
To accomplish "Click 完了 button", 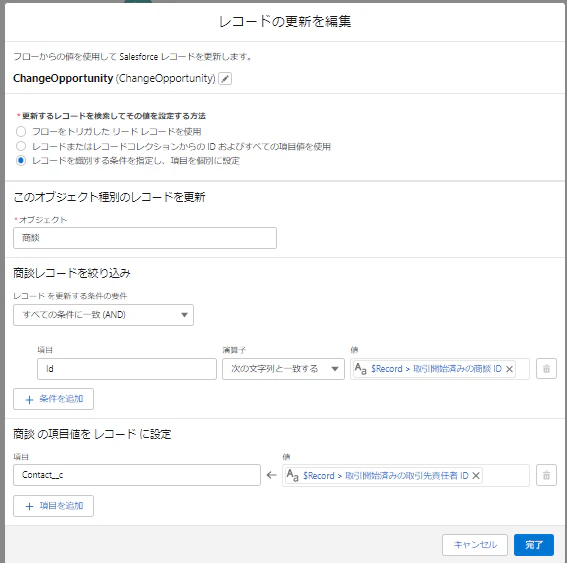I will pos(534,545).
